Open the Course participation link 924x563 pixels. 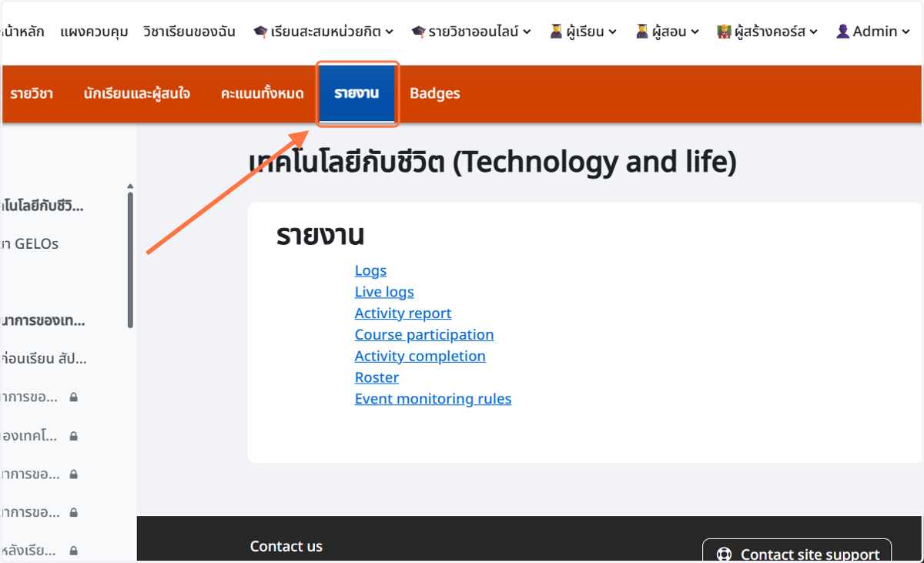pyautogui.click(x=424, y=335)
